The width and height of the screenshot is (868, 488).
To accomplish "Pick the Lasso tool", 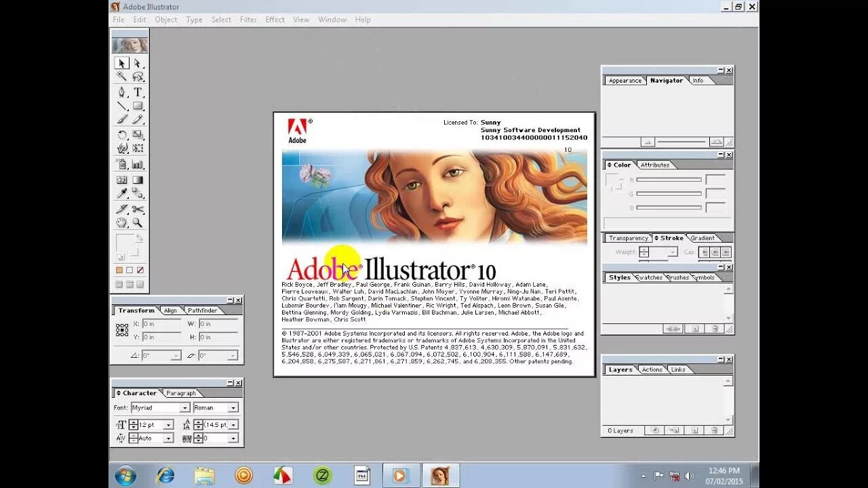I will (x=138, y=77).
